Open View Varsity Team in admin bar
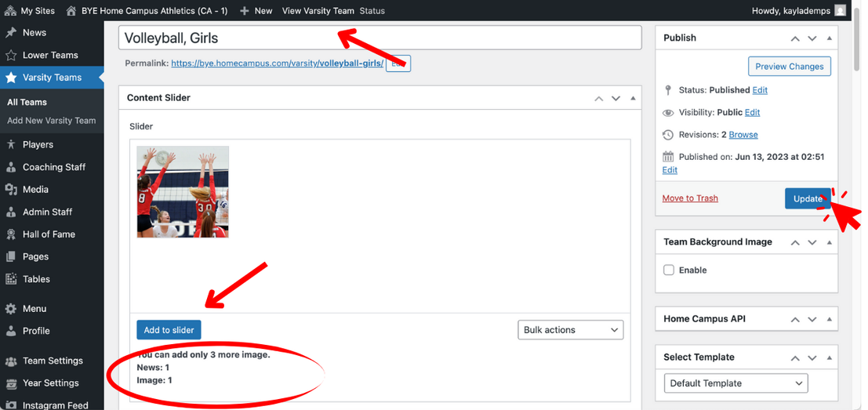Image resolution: width=868 pixels, height=410 pixels. tap(318, 11)
